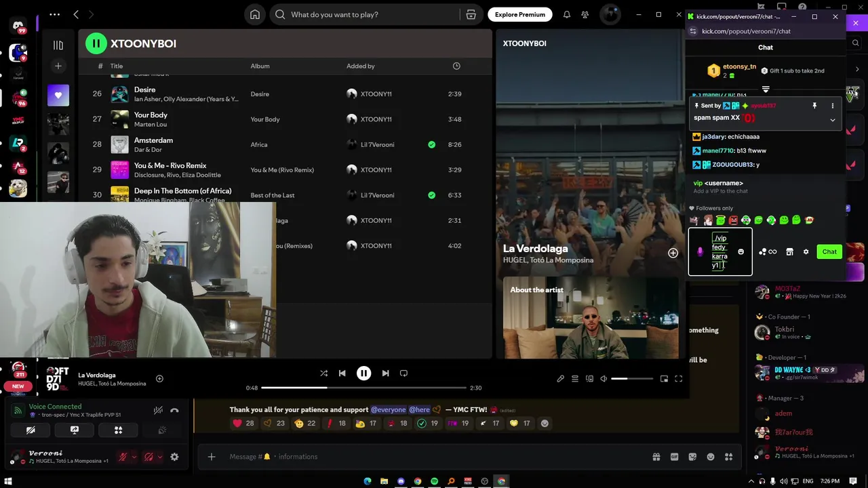868x488 pixels.
Task: Unmute the Discord microphone
Action: point(123,457)
